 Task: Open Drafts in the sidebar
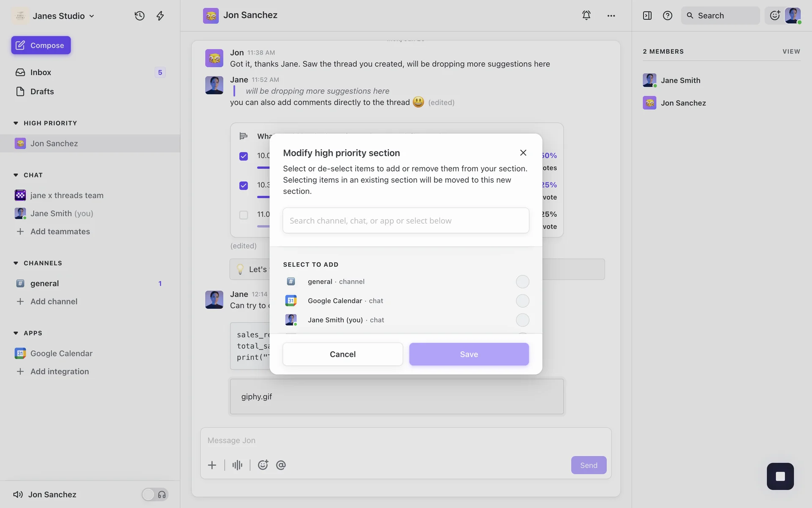[x=42, y=91]
